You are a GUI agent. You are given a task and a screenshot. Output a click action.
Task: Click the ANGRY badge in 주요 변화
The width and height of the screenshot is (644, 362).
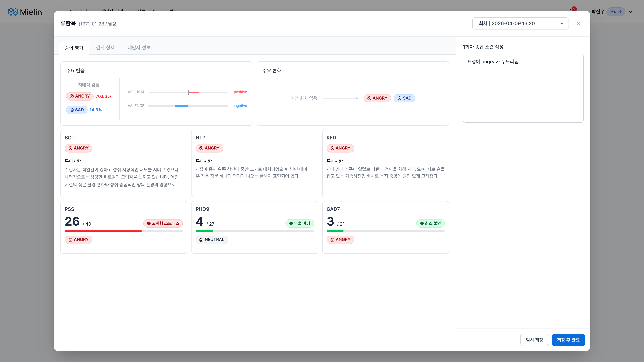tap(377, 98)
